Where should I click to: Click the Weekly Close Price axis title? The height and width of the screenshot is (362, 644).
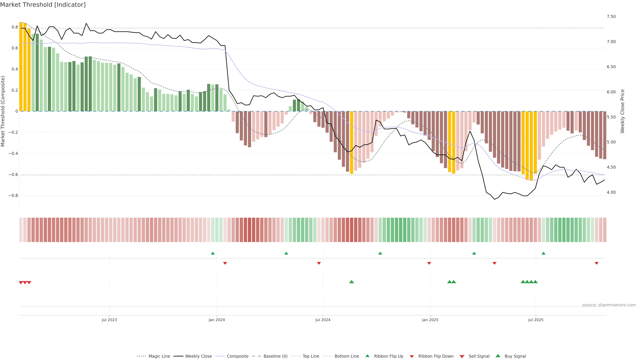622,111
